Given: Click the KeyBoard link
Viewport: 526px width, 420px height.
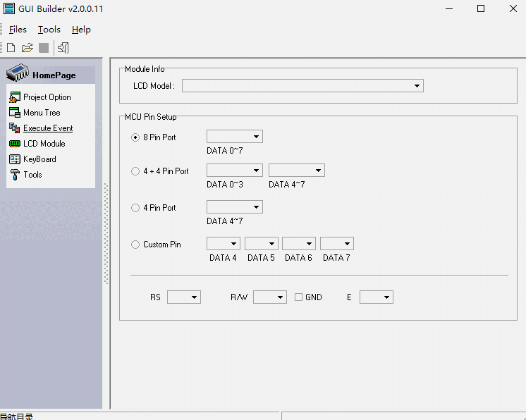Looking at the screenshot, I should 39,159.
